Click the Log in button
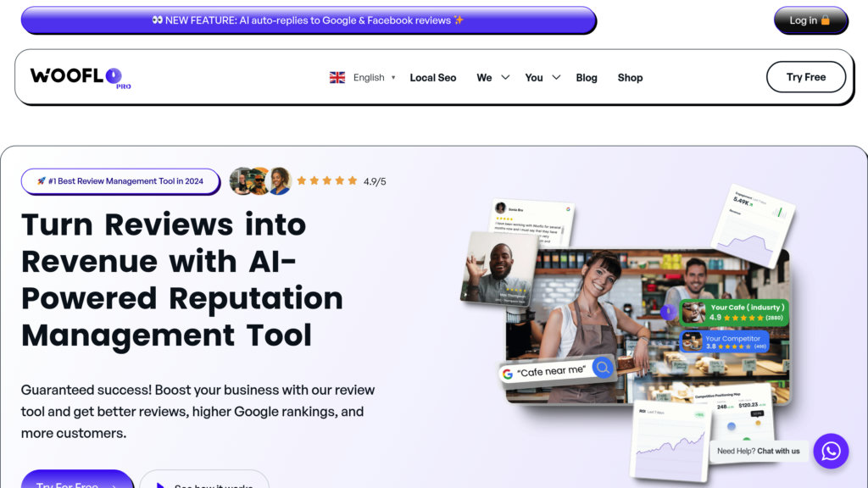Viewport: 868px width, 488px height. [x=810, y=20]
